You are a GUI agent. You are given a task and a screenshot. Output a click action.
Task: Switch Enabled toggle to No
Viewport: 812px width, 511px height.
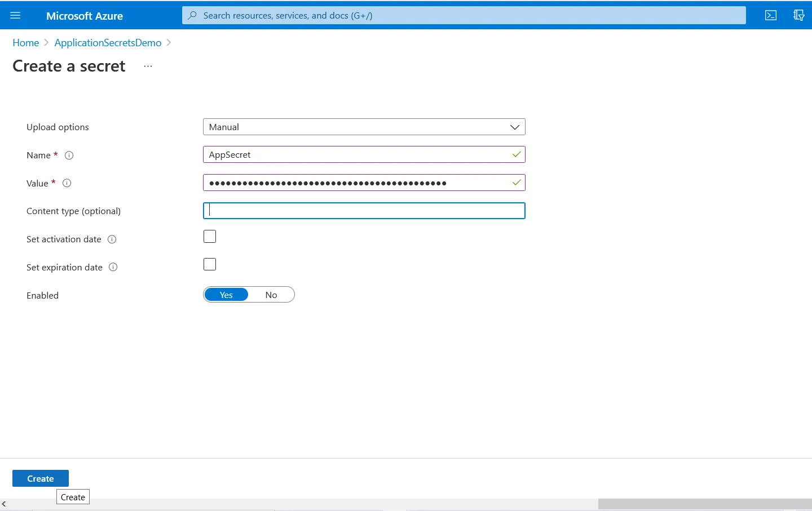[271, 295]
